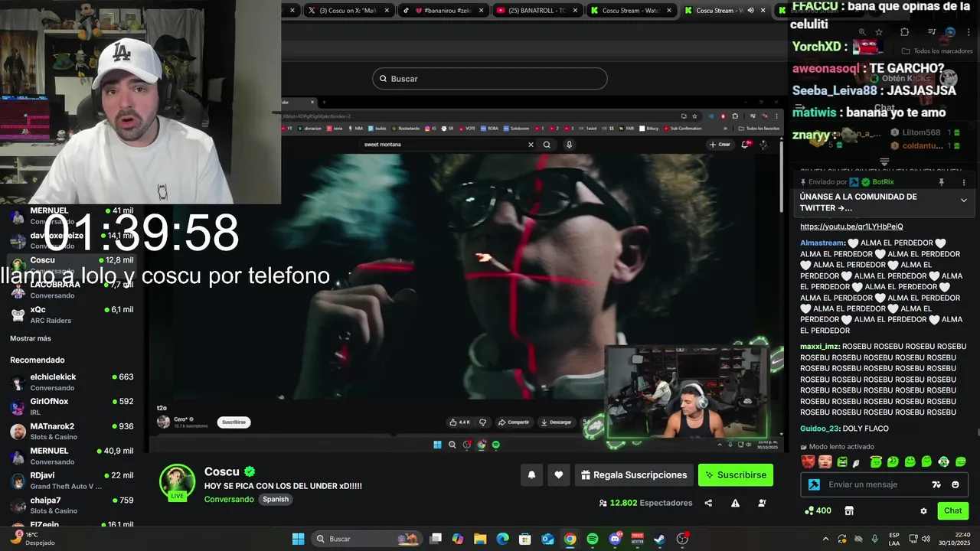Open the emoji picker in message box

tap(955, 484)
